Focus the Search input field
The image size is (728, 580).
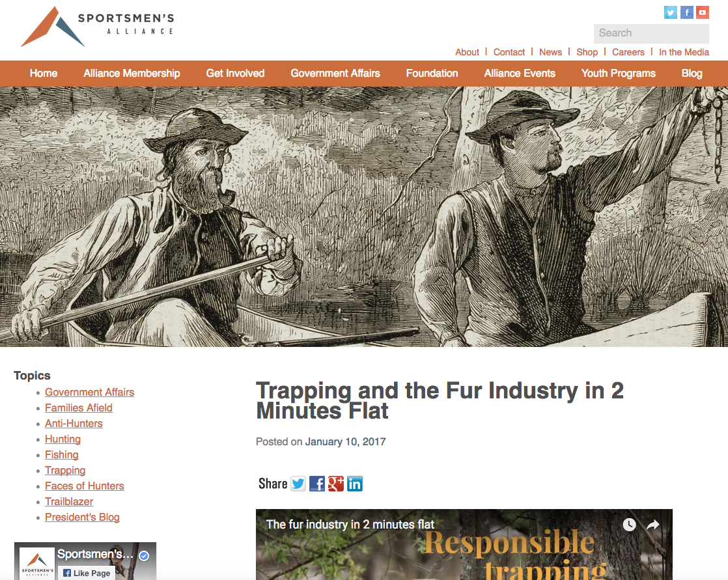click(x=651, y=33)
